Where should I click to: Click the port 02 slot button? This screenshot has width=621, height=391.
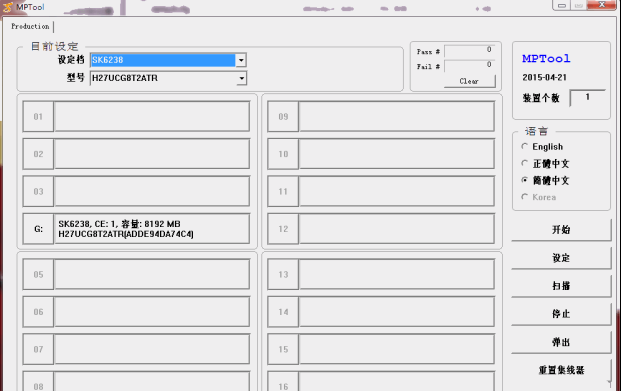(38, 154)
